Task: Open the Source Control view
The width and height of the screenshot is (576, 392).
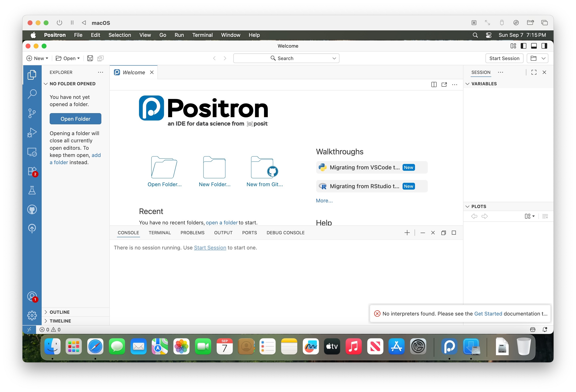Action: 32,113
